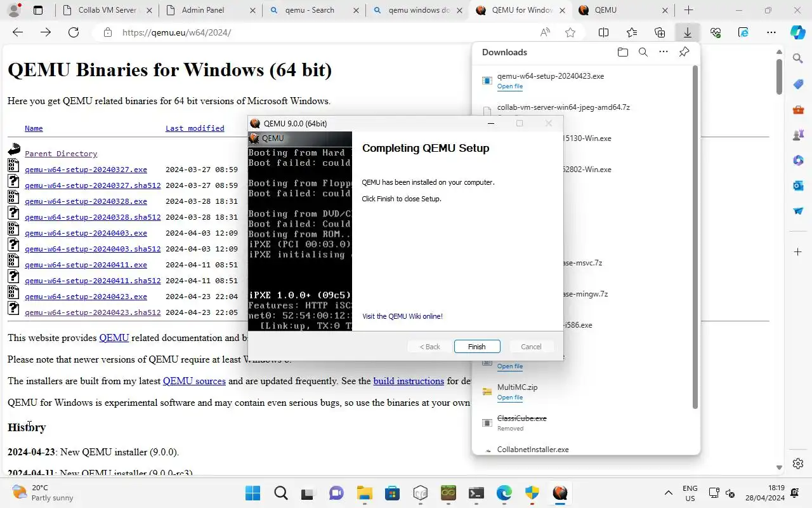Download qemu-w64-setup-20240327.exe
This screenshot has height=508, width=812.
pyautogui.click(x=86, y=170)
